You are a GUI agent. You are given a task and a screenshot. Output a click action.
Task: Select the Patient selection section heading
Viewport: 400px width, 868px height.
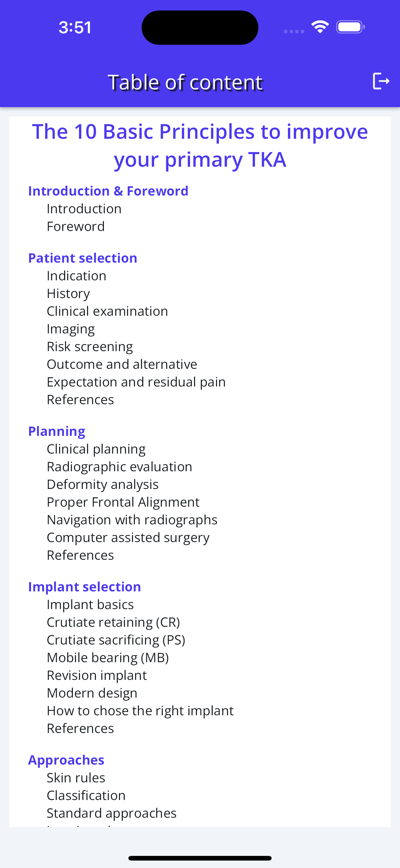(82, 258)
